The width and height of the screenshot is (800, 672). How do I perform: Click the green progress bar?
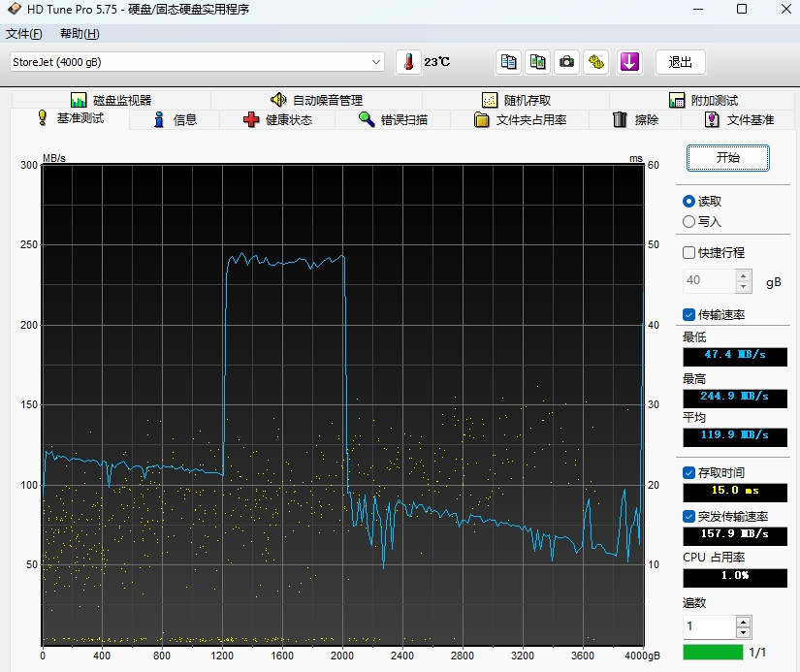713,652
